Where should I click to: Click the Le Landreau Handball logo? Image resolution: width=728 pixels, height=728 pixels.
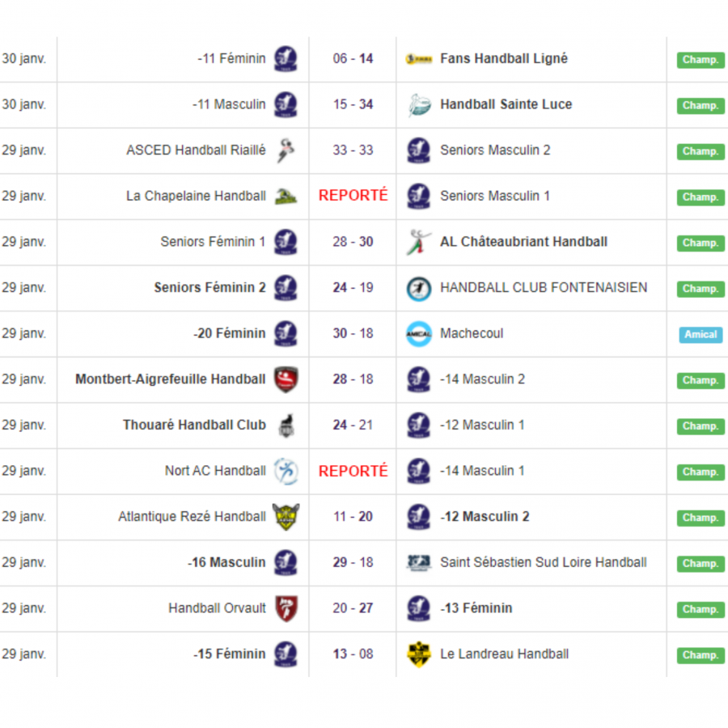(418, 654)
